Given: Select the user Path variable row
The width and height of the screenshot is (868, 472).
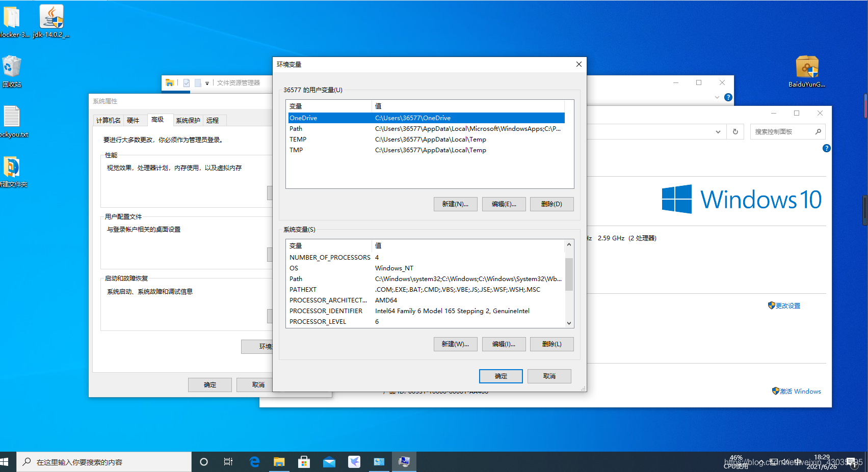Looking at the screenshot, I should [426, 128].
